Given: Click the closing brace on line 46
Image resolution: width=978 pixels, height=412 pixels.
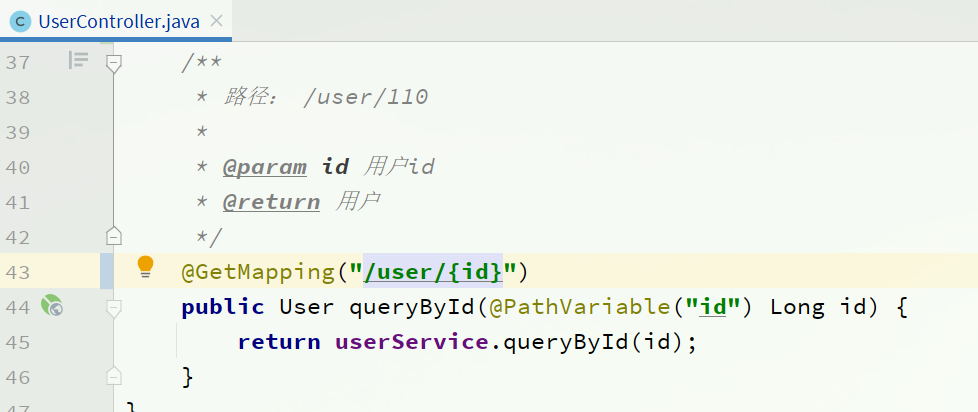Looking at the screenshot, I should [187, 376].
